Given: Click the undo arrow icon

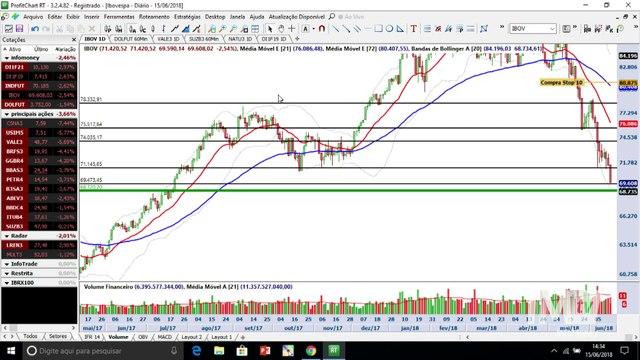Looking at the screenshot, I should coord(35,29).
